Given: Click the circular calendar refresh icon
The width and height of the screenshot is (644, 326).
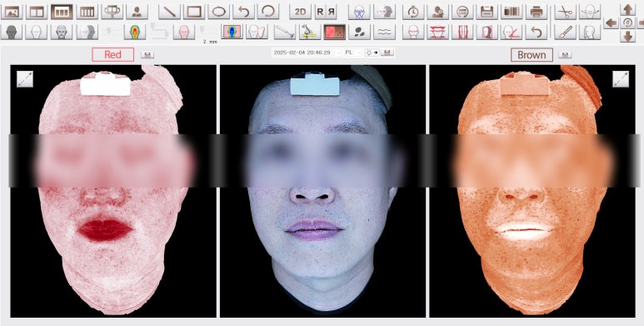Looking at the screenshot, I should pyautogui.click(x=462, y=12).
